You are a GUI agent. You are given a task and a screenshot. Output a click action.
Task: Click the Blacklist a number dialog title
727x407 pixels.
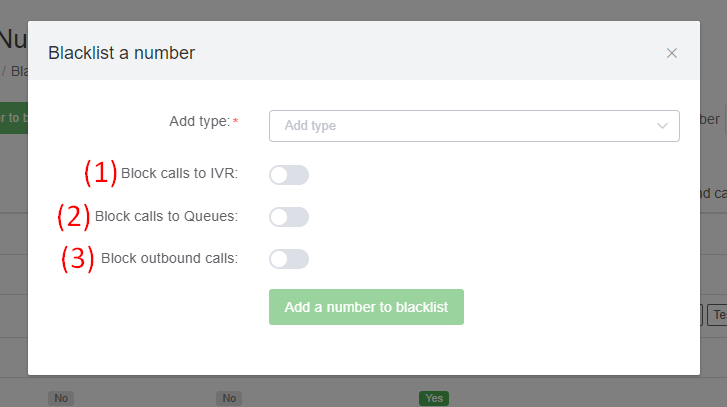121,53
